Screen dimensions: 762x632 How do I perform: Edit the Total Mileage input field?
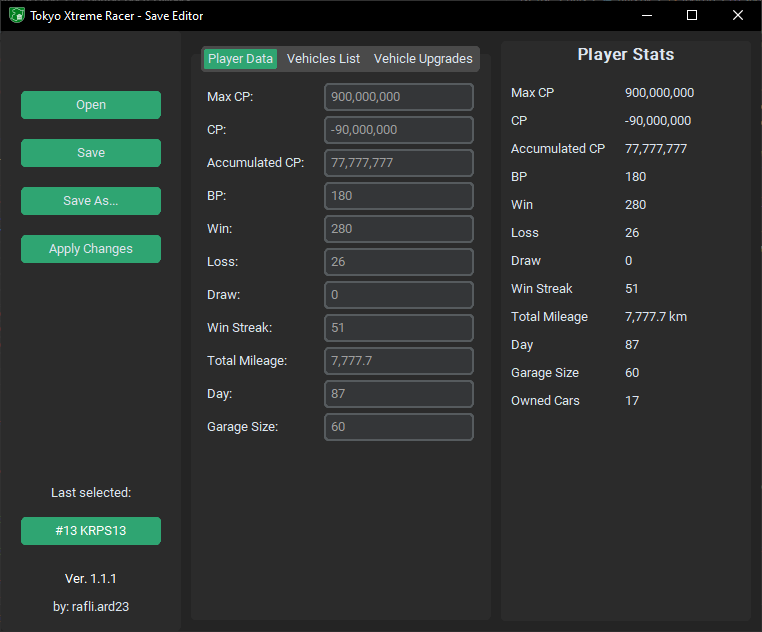399,361
